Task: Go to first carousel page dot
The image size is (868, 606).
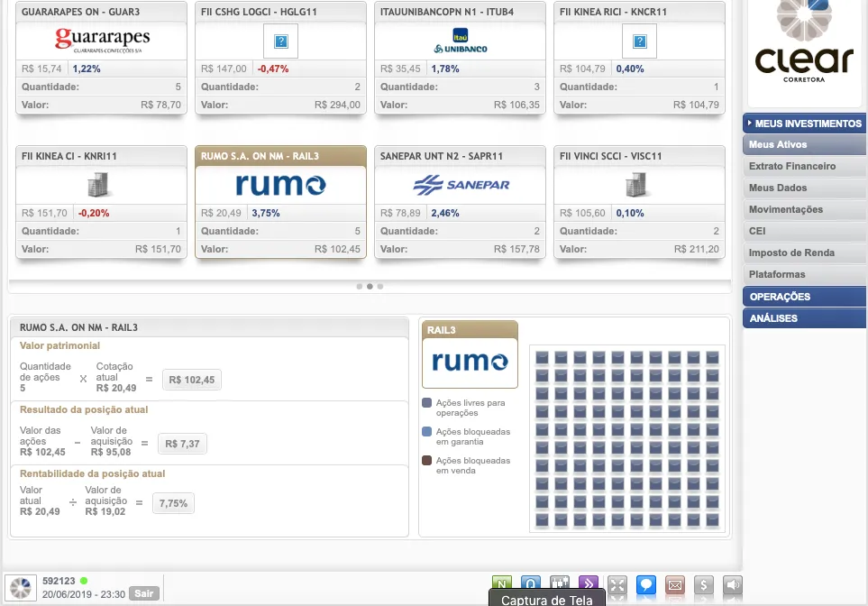Action: pos(359,286)
